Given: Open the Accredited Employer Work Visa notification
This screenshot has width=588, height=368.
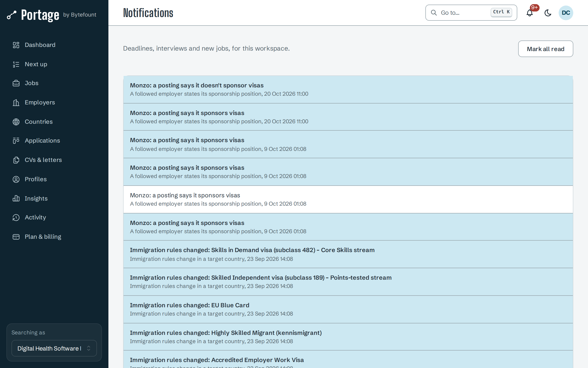Looking at the screenshot, I should point(348,359).
